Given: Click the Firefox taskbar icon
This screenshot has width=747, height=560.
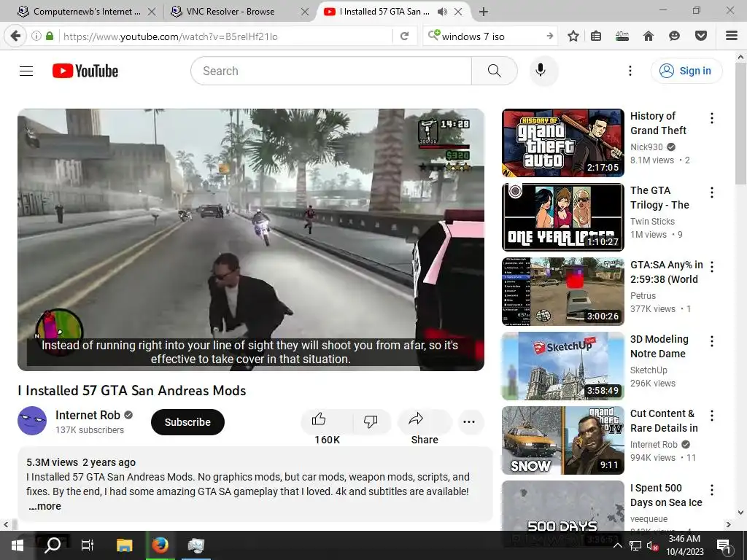Looking at the screenshot, I should pyautogui.click(x=160, y=545).
